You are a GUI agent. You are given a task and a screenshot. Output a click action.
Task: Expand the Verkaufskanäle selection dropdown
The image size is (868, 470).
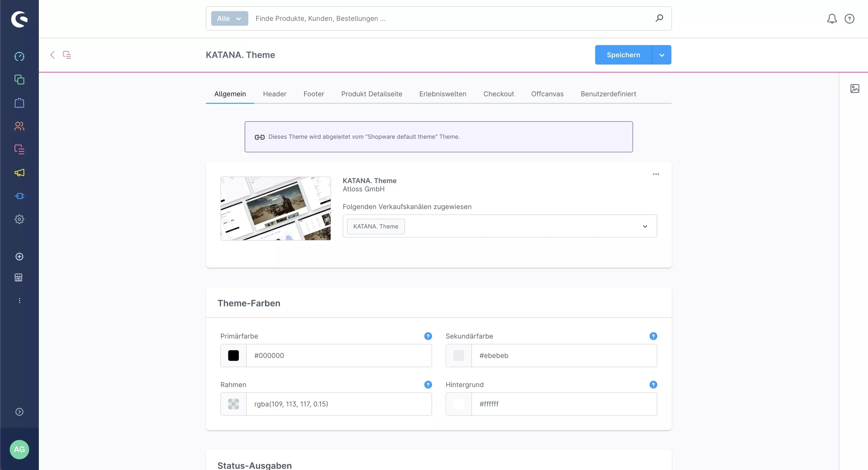point(645,226)
